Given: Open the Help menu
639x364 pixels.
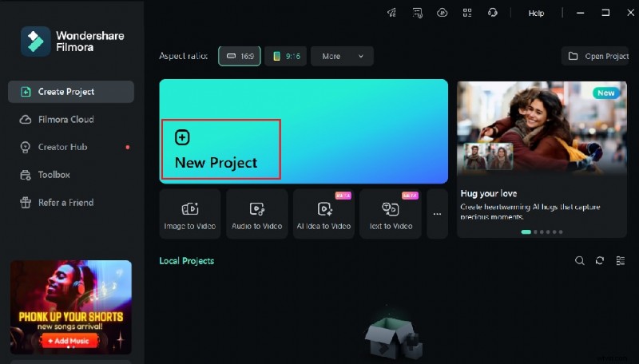Looking at the screenshot, I should tap(536, 14).
